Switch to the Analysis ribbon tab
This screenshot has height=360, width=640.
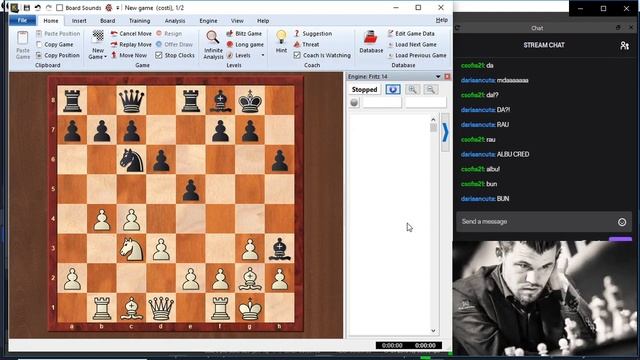175,21
